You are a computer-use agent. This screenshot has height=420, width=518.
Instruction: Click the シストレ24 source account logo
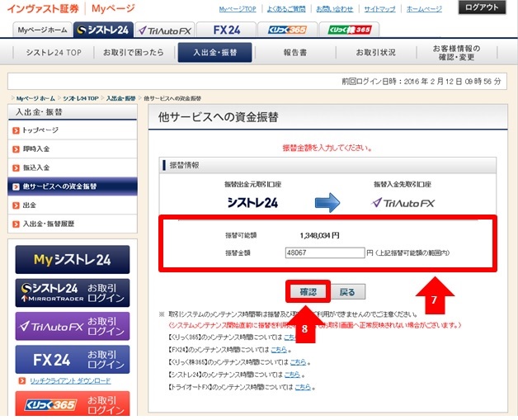click(252, 203)
